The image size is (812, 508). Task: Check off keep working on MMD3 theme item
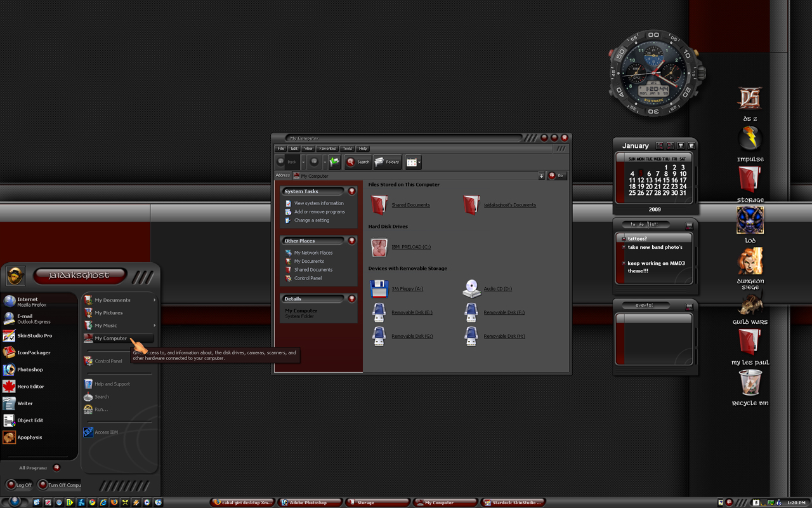(624, 263)
